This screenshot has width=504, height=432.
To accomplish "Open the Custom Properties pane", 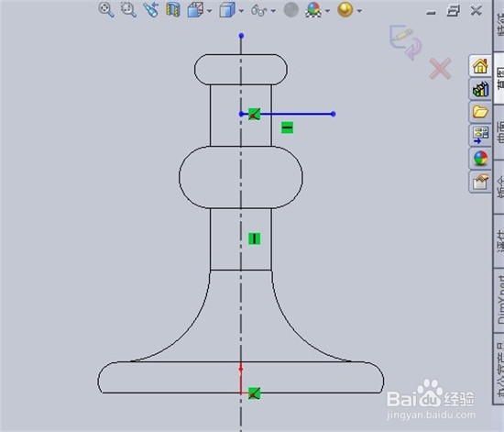I will tap(480, 182).
